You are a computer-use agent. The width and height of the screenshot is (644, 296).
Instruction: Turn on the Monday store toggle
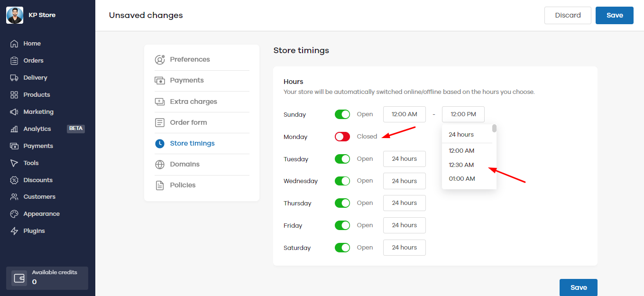(342, 137)
